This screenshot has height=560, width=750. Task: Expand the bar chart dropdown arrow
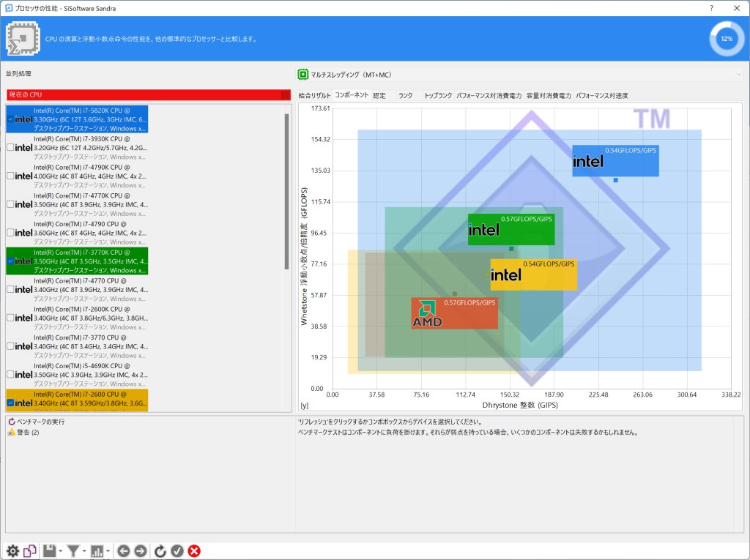108,551
